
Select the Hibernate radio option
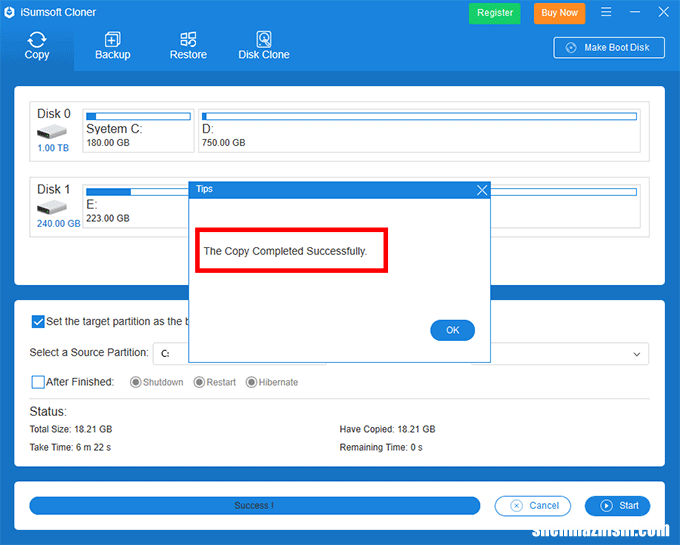(x=251, y=382)
